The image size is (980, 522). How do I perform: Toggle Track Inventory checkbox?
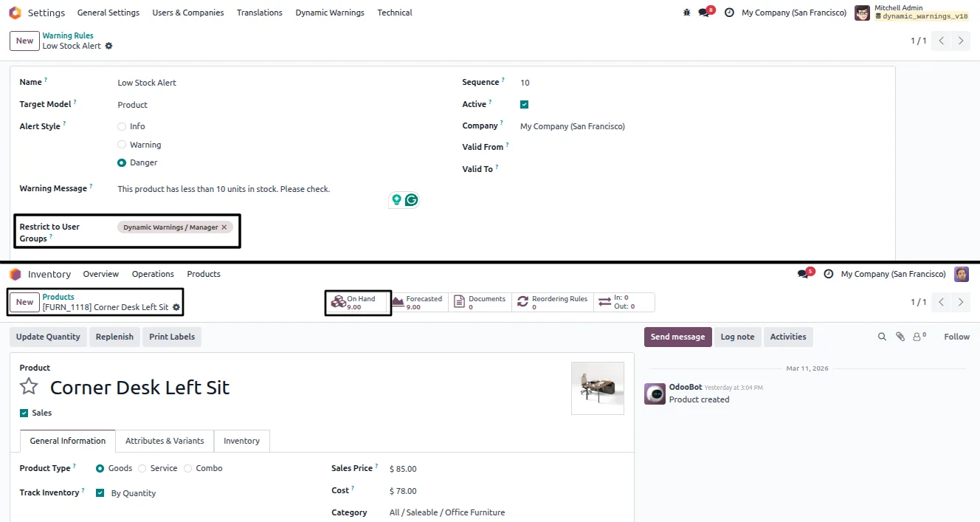click(x=100, y=493)
